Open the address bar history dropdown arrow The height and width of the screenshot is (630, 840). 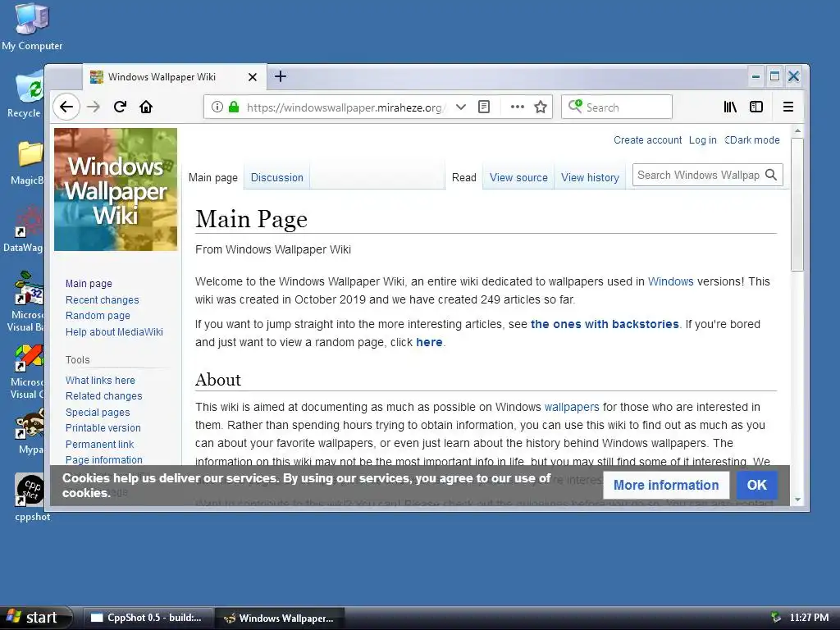461,107
